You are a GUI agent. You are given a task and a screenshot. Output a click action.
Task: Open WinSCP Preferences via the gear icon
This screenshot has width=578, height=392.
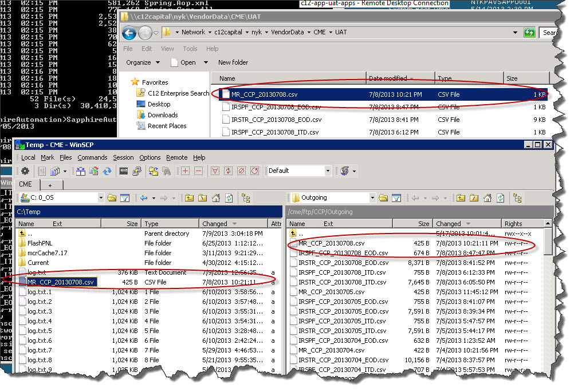(25, 171)
